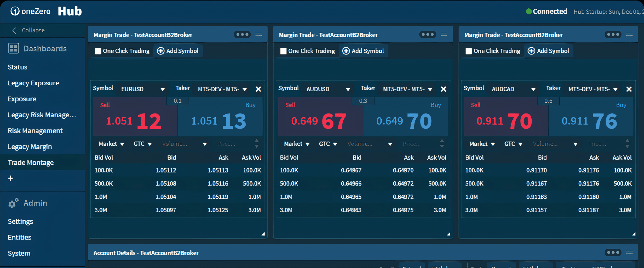
Task: Click the resize grip of AUDUSD panel
Action: point(448,234)
